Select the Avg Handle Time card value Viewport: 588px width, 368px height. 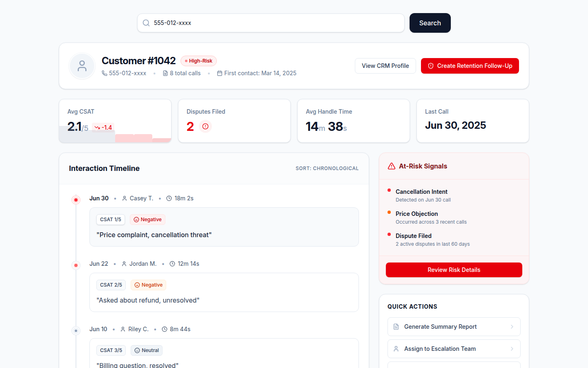[326, 127]
